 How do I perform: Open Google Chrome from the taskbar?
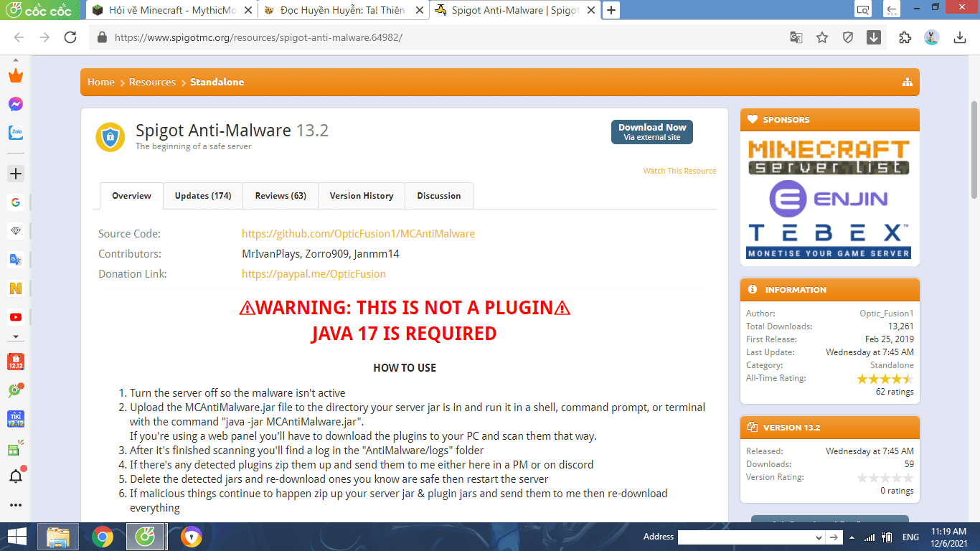pyautogui.click(x=103, y=537)
